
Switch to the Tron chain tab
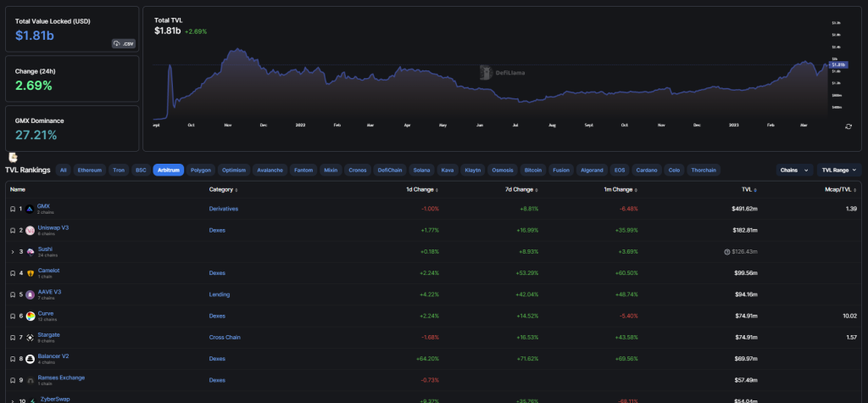(x=119, y=171)
